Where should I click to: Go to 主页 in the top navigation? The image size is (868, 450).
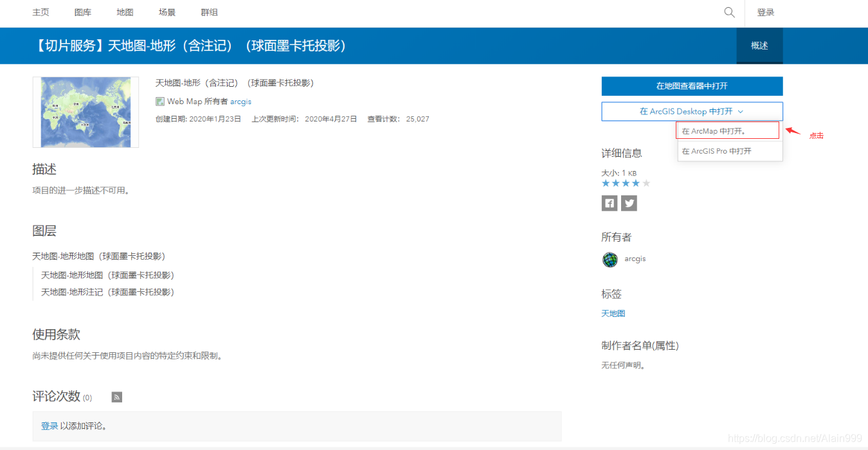point(41,12)
